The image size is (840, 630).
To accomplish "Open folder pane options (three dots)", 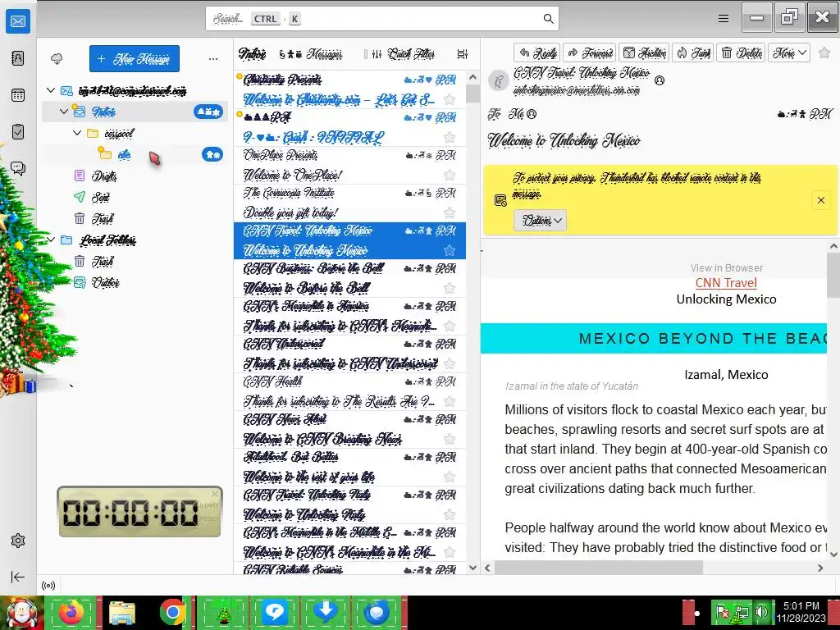I will (x=213, y=59).
